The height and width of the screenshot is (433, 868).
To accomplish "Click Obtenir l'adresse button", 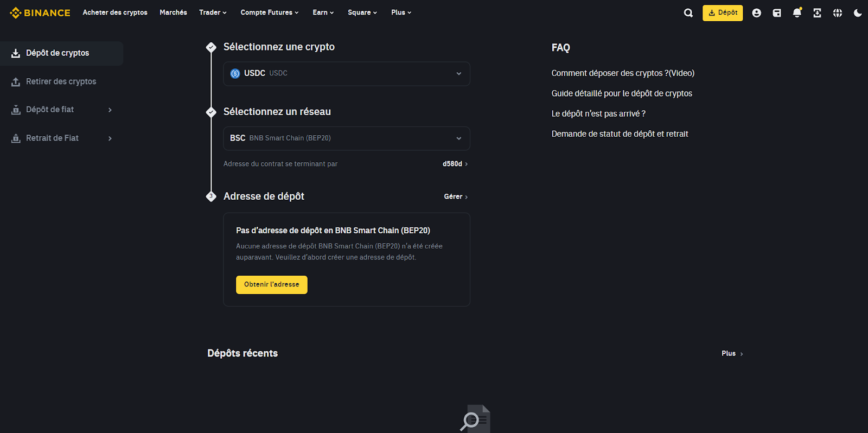I will pos(272,285).
